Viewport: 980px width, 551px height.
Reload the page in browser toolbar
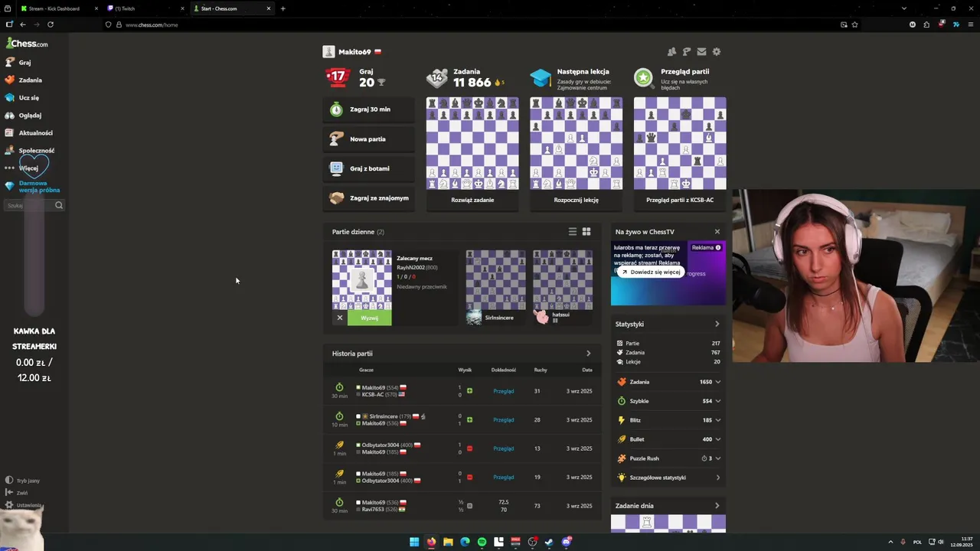(x=51, y=24)
